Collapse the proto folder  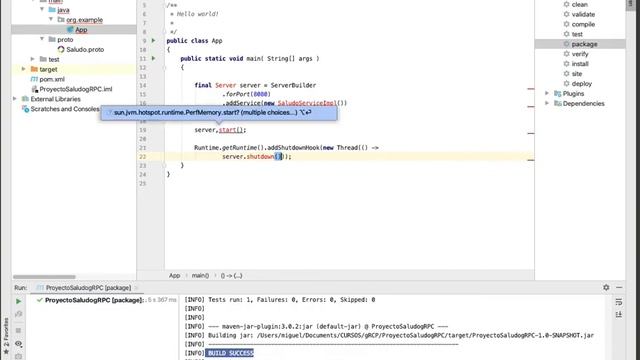42,39
